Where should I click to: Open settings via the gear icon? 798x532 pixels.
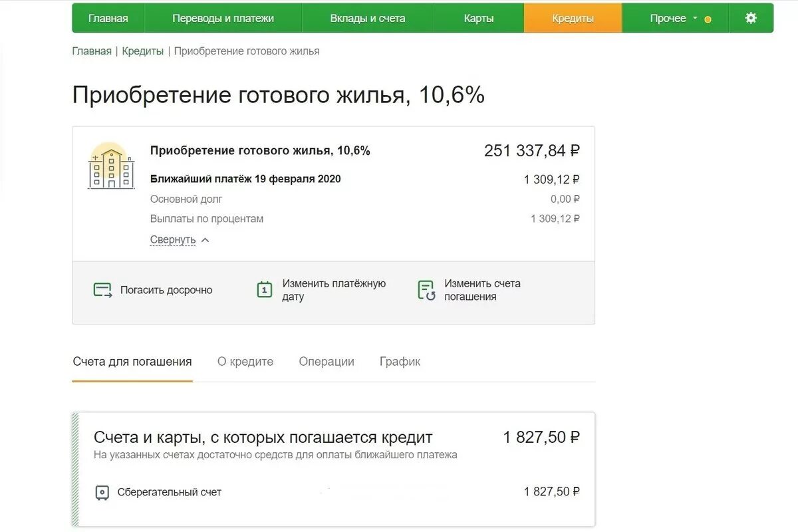click(751, 18)
